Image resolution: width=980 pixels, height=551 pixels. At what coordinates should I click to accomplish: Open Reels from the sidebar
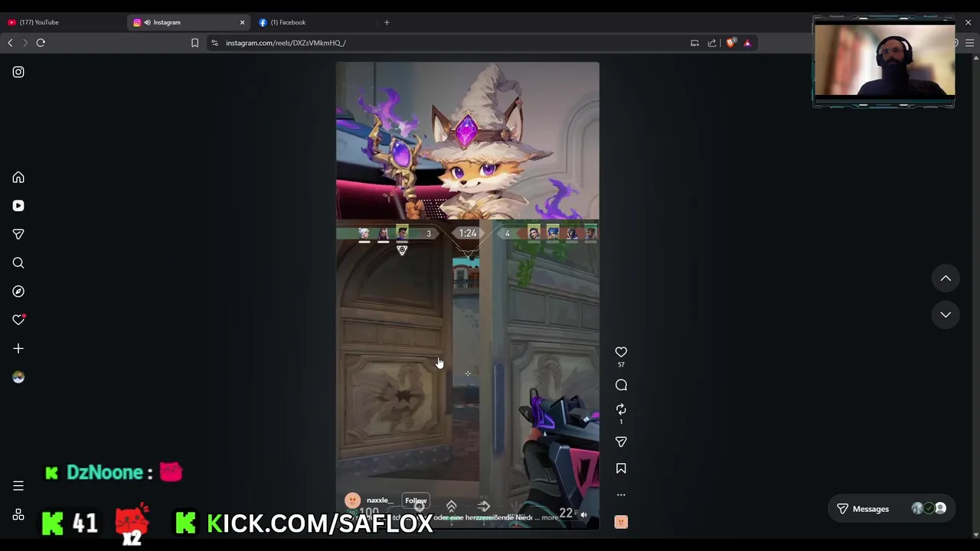[18, 206]
